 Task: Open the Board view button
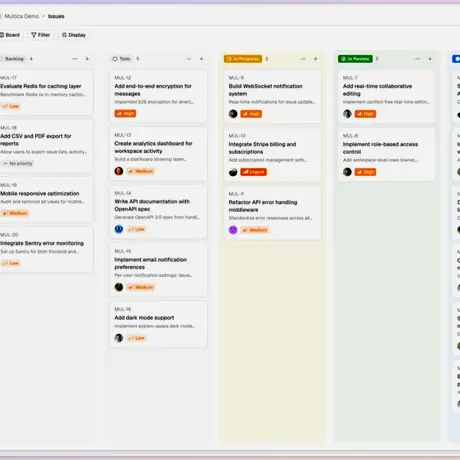click(x=11, y=35)
